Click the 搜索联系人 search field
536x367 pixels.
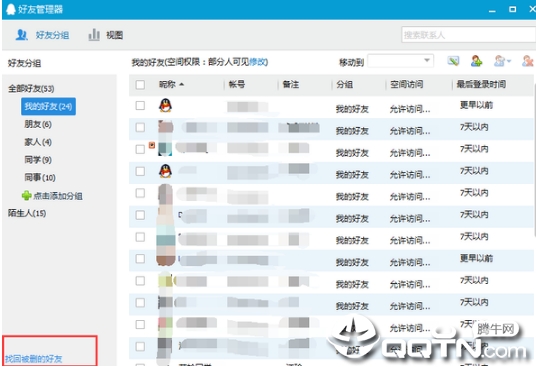468,35
